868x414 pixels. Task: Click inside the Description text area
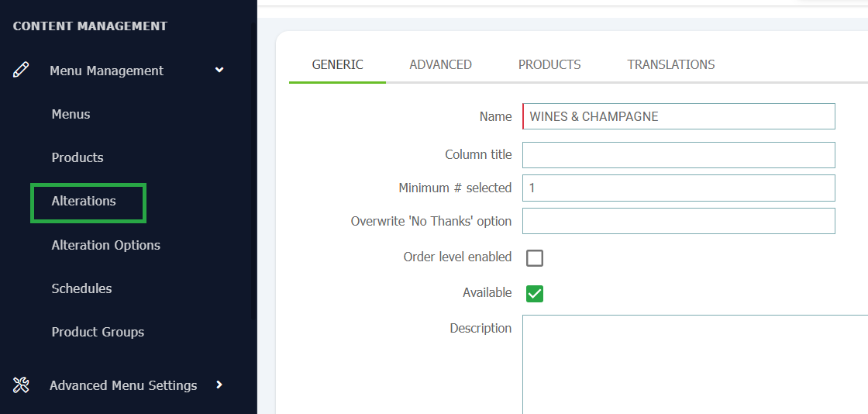695,364
